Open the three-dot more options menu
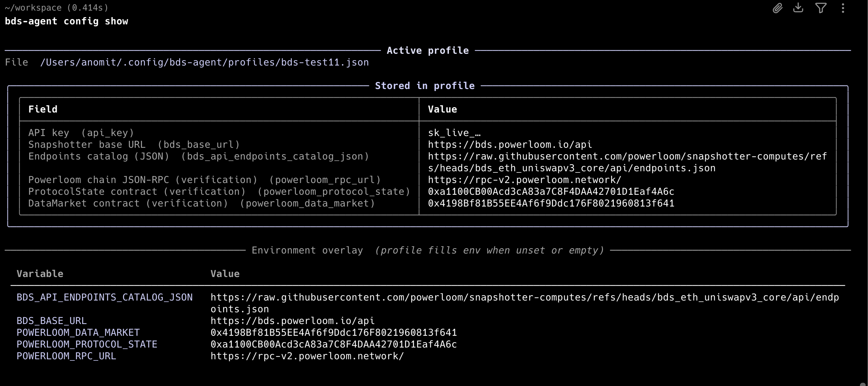The width and height of the screenshot is (868, 386). 843,8
